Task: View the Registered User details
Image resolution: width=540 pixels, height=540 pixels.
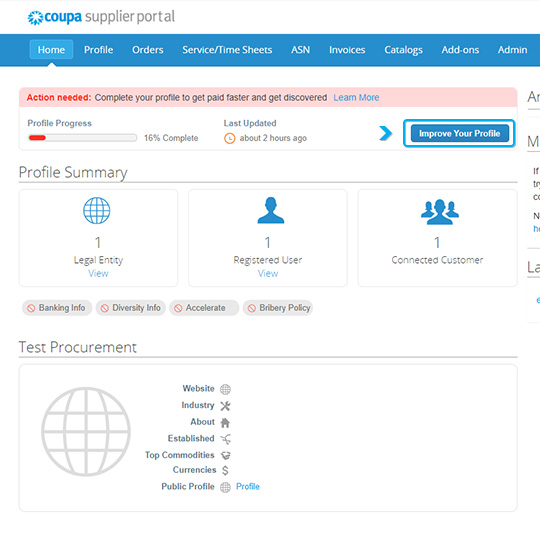Action: (x=268, y=273)
